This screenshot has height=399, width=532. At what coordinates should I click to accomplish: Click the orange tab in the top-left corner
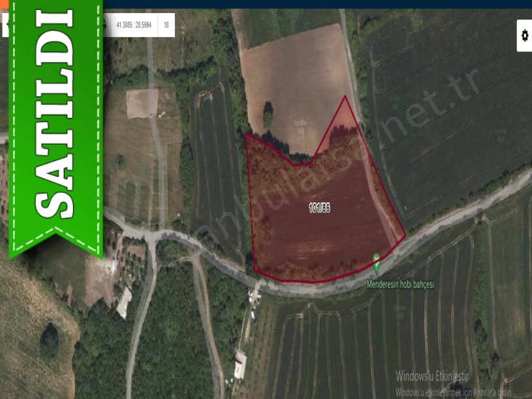pos(4,4)
